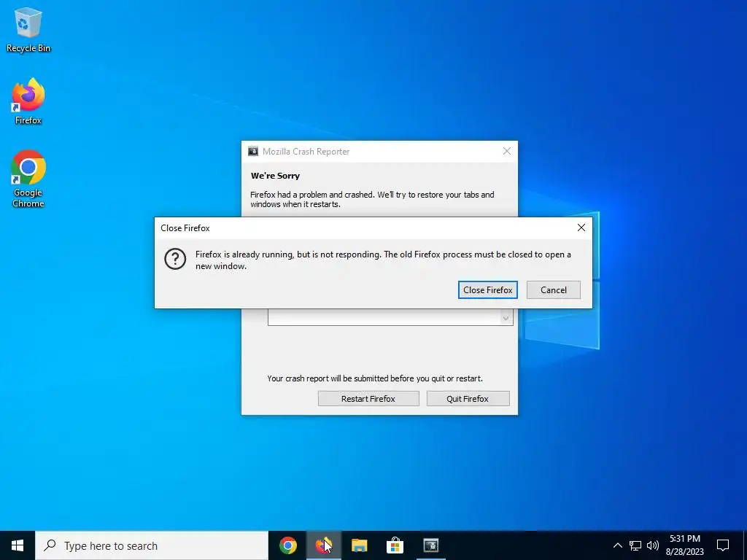Open the Windows Start menu
Screen dimensions: 747x560
18,545
